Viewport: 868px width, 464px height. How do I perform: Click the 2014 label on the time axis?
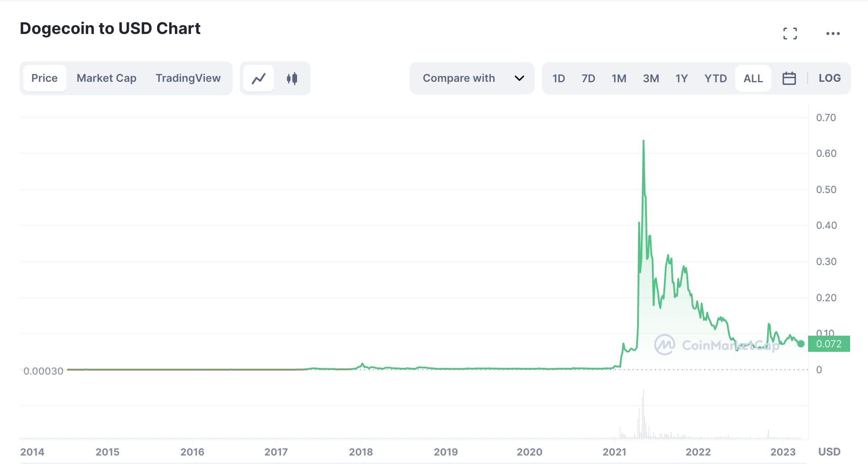tap(32, 452)
